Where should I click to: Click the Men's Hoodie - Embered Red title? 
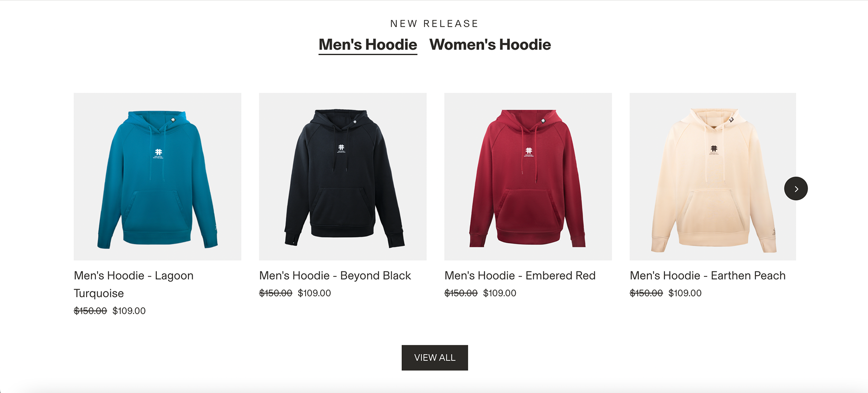point(520,276)
